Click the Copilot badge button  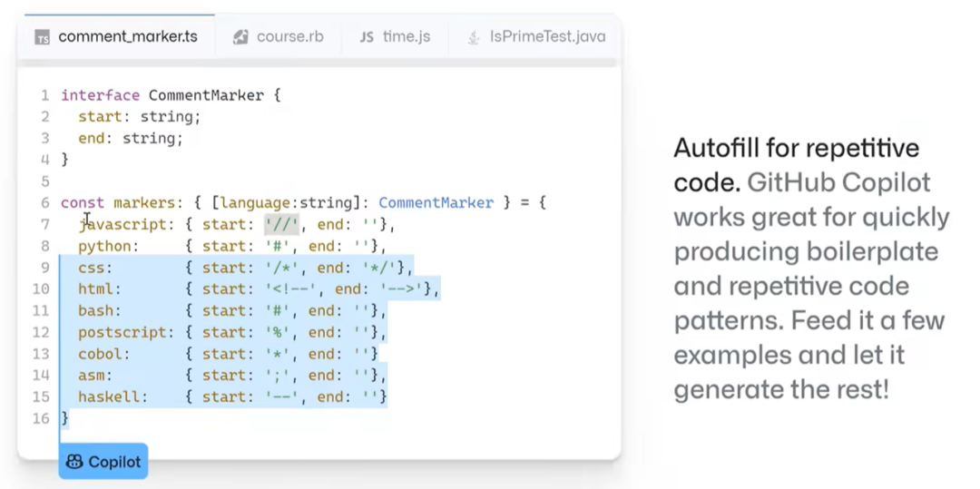point(103,462)
